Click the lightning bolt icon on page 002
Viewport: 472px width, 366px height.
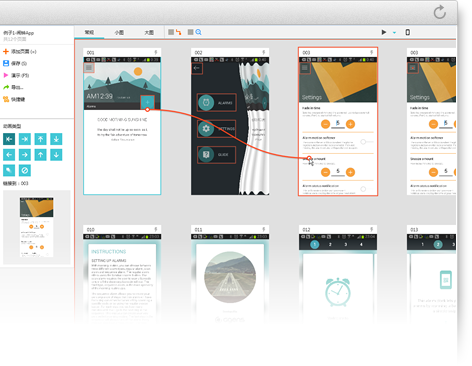(264, 53)
